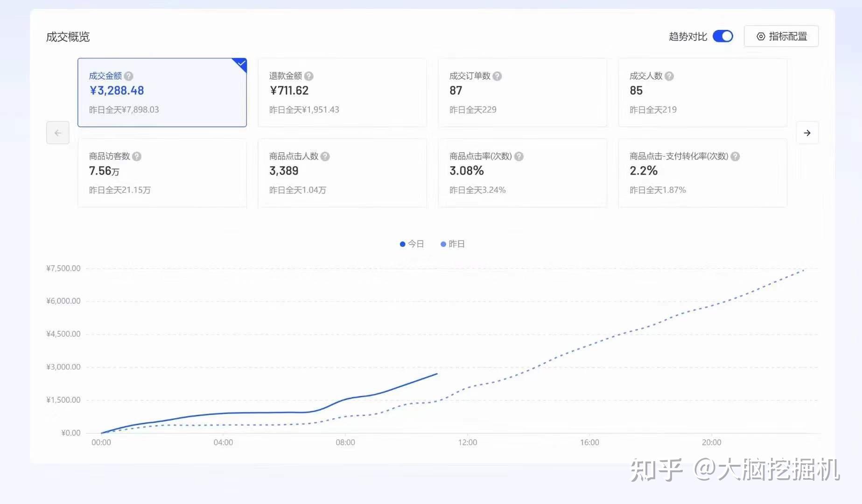Open the 指标配置 settings
Viewport: 862px width, 504px height.
(x=781, y=36)
